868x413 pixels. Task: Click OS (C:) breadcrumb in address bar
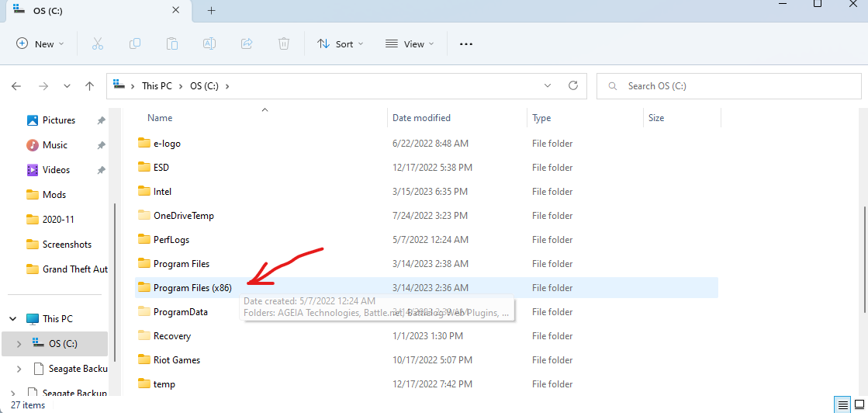click(x=205, y=86)
